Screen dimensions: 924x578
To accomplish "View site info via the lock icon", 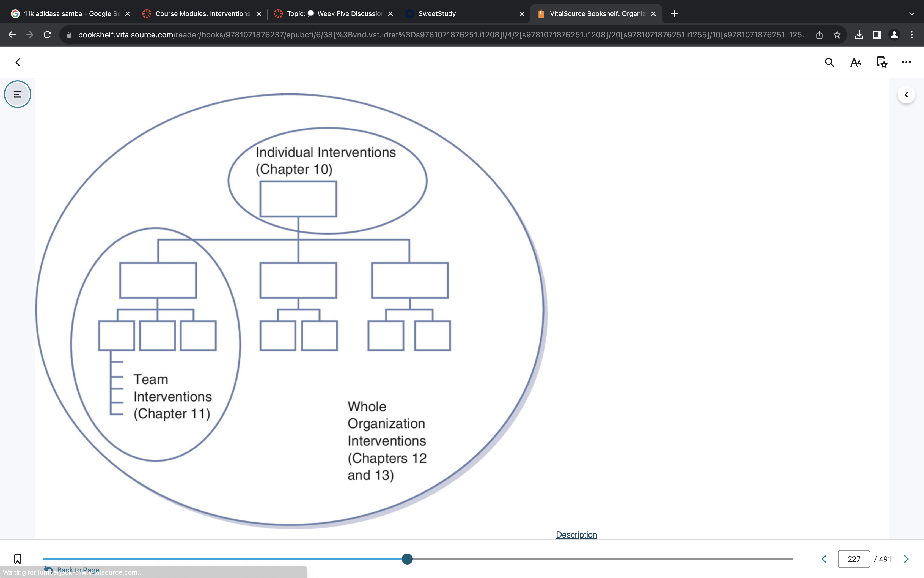I will pyautogui.click(x=69, y=35).
